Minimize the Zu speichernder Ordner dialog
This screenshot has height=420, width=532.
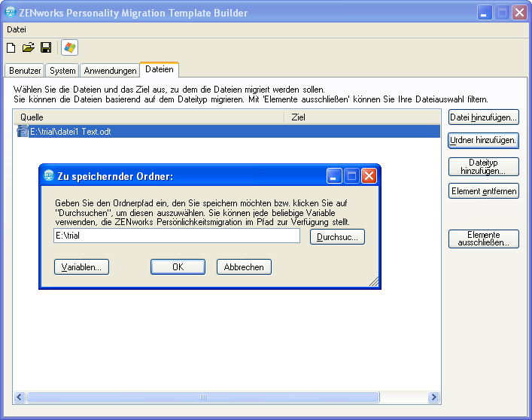[334, 175]
